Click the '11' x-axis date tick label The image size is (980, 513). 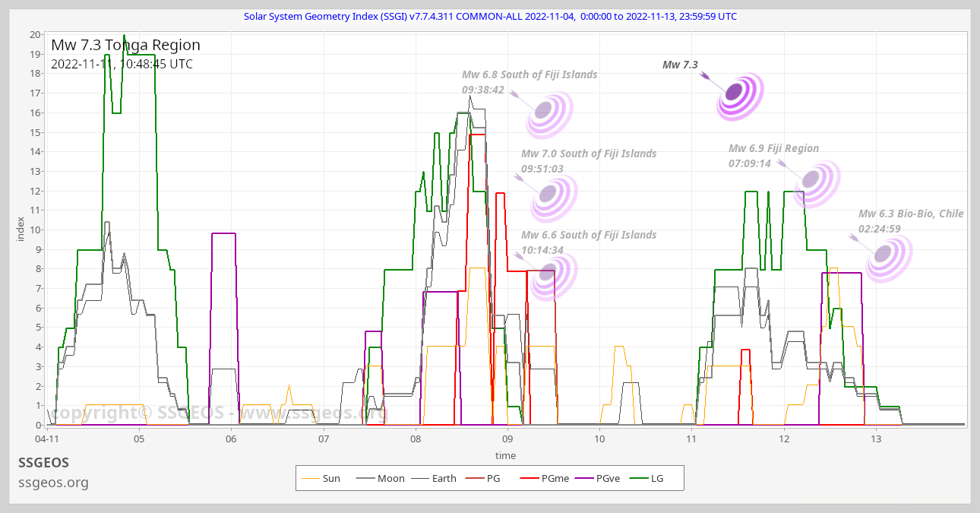[691, 439]
